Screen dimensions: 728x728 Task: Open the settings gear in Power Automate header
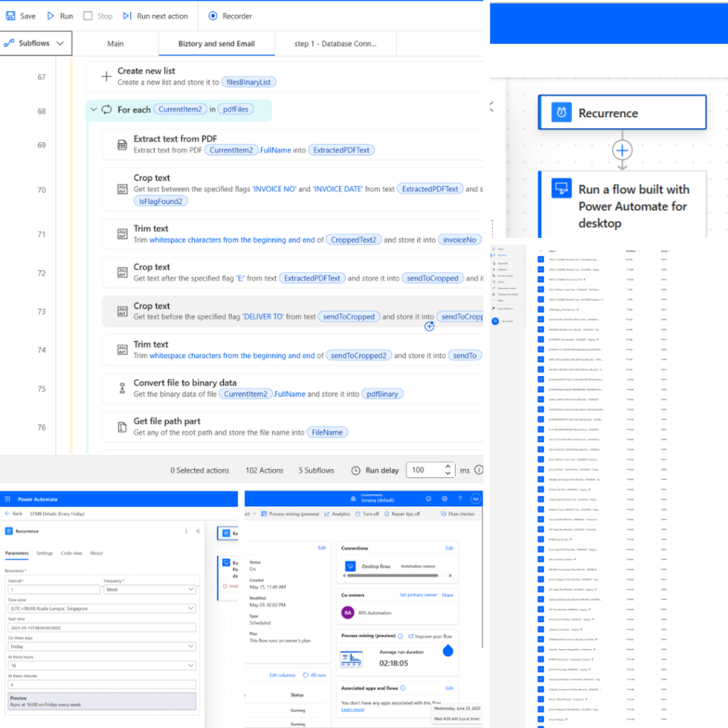click(x=444, y=499)
